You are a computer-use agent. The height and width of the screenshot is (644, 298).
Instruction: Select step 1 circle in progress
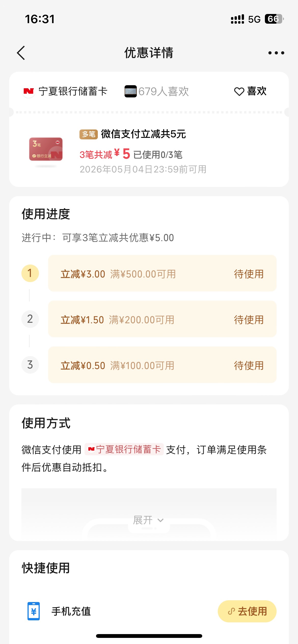point(30,273)
